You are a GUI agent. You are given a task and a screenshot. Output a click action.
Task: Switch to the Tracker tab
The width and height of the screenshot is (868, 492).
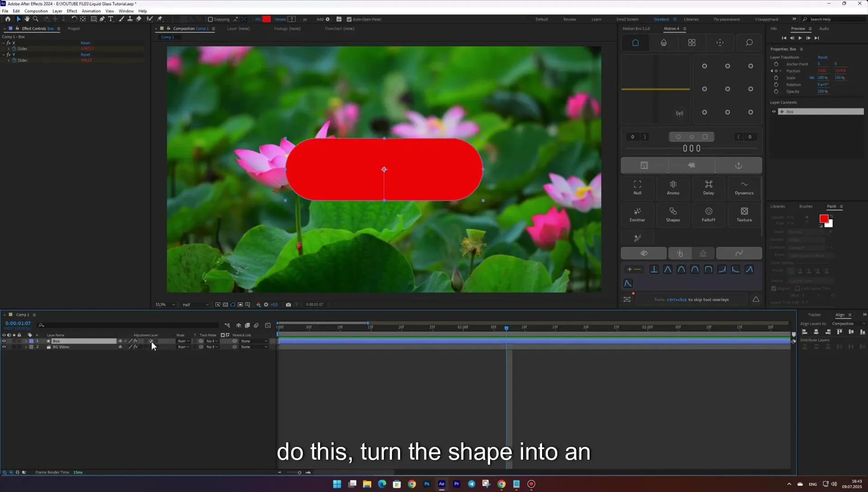814,315
